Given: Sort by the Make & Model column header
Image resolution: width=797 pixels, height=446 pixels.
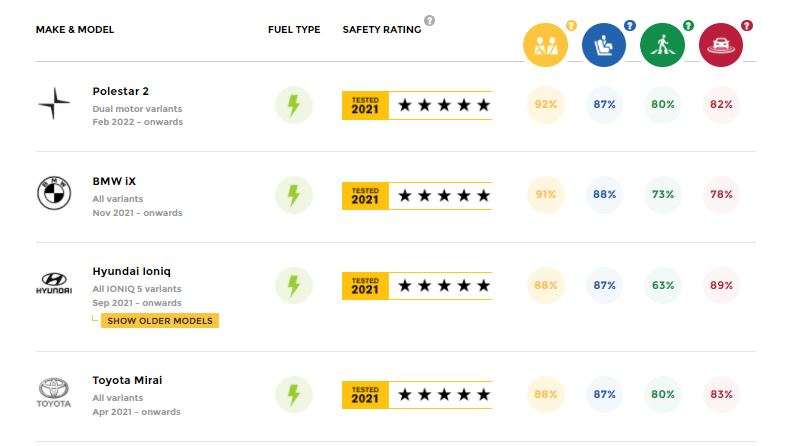Looking at the screenshot, I should pos(75,29).
